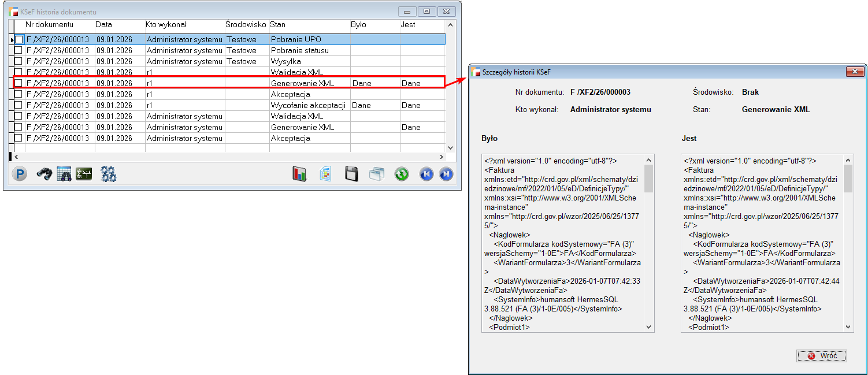Click the blue P button in toolbar

pyautogui.click(x=19, y=174)
